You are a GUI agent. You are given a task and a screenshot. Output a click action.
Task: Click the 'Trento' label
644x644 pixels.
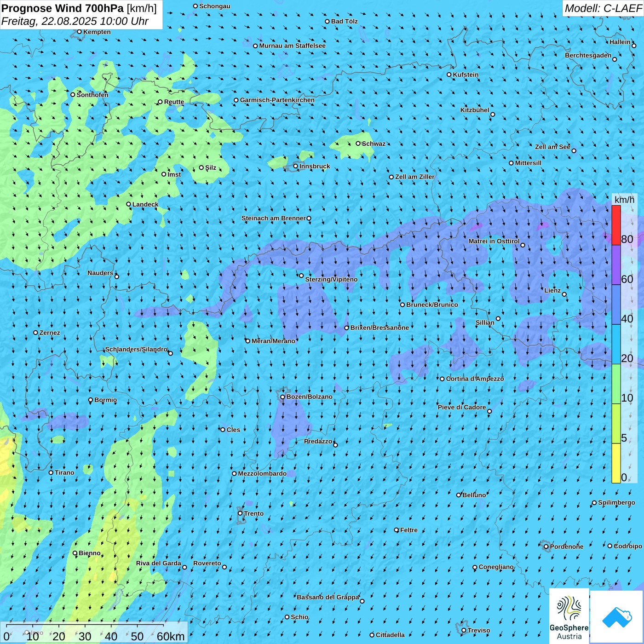254,513
